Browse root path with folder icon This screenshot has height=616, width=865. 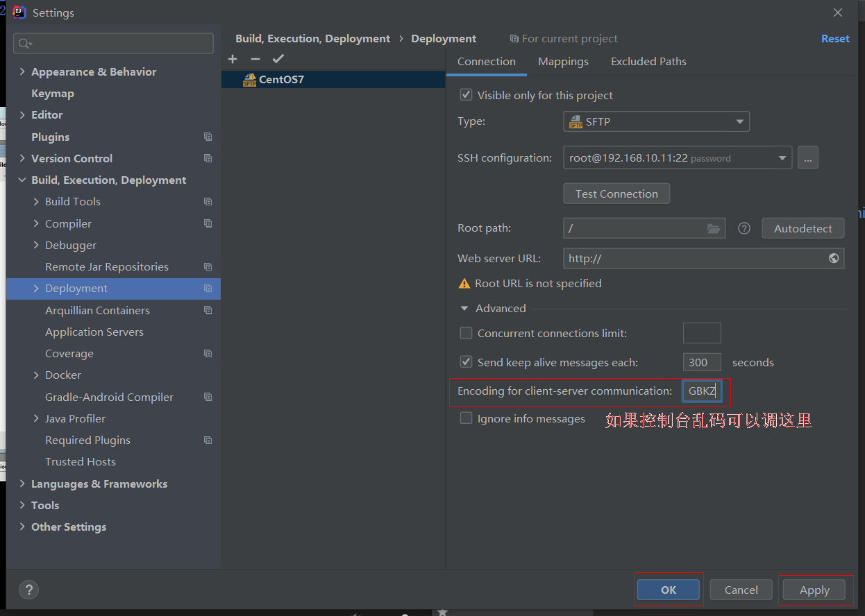point(714,228)
